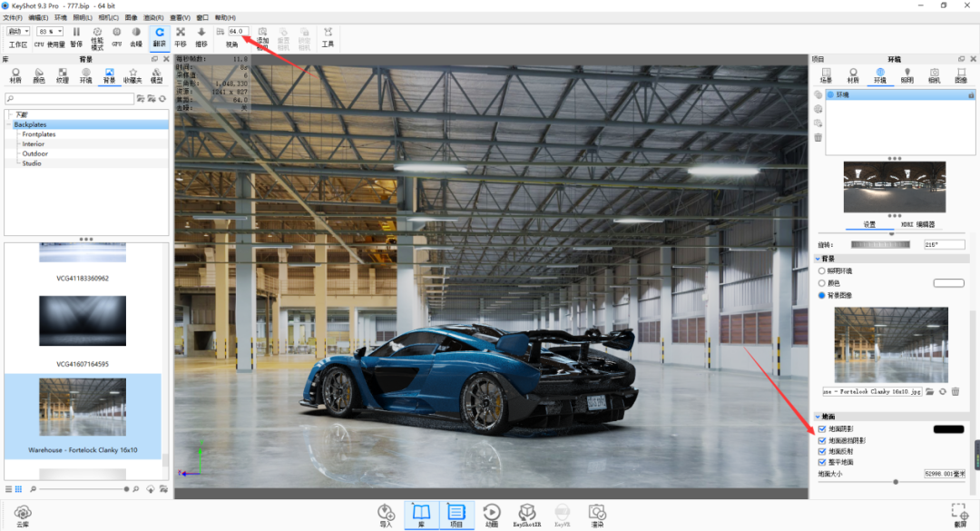Refresh the library with reload icon

coord(162,99)
